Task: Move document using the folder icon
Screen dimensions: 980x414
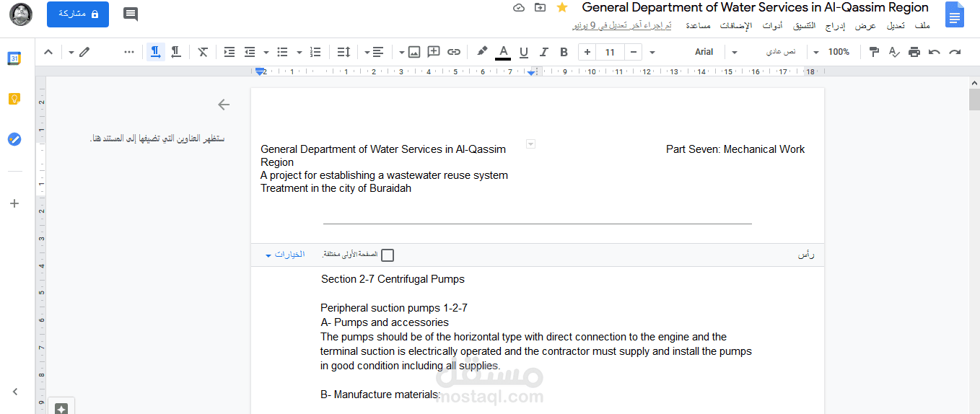Action: [540, 7]
